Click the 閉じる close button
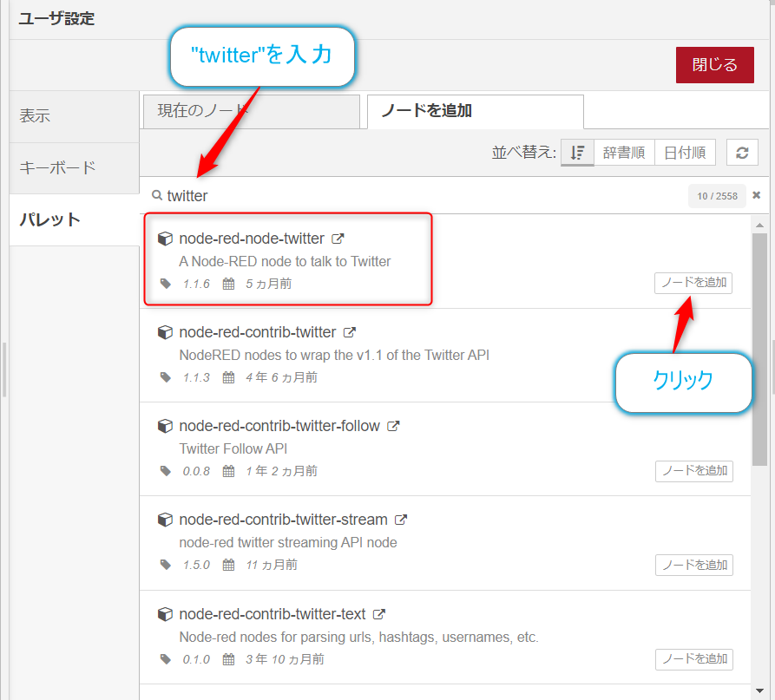The width and height of the screenshot is (775, 700). (715, 65)
